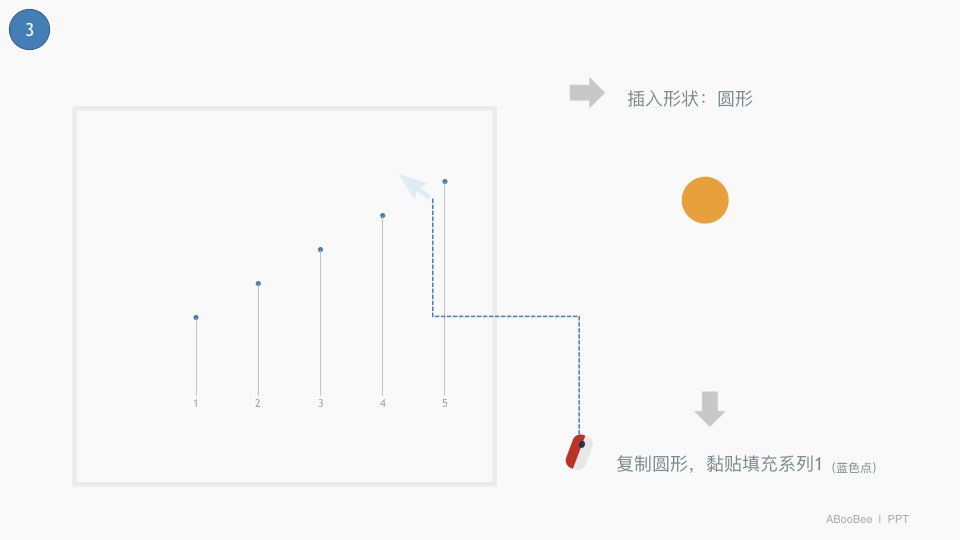This screenshot has width=960, height=540.
Task: Click the blue dot above label 2
Action: tap(258, 283)
